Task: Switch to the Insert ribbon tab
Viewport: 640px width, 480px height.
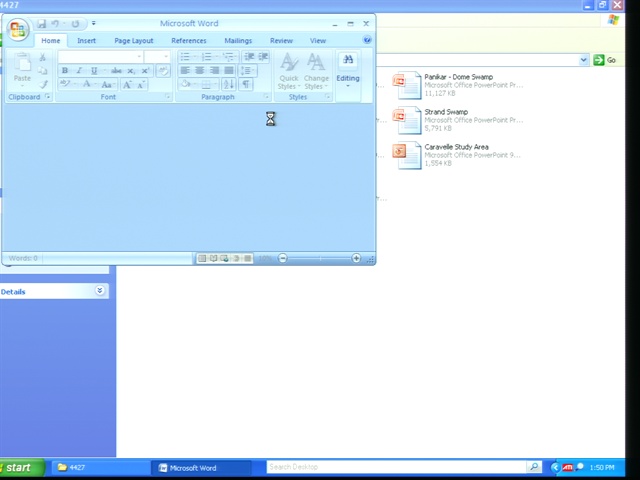Action: (86, 41)
